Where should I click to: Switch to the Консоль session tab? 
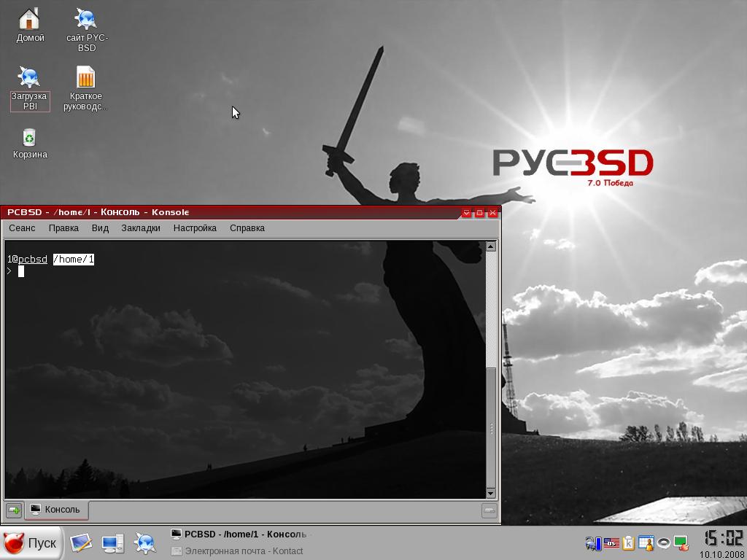click(x=55, y=510)
